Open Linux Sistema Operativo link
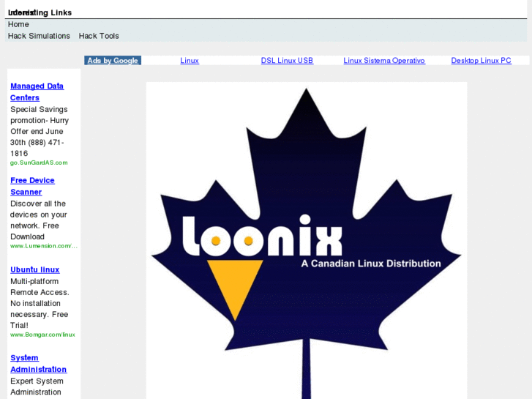Viewport: 532px width, 399px height. (384, 61)
